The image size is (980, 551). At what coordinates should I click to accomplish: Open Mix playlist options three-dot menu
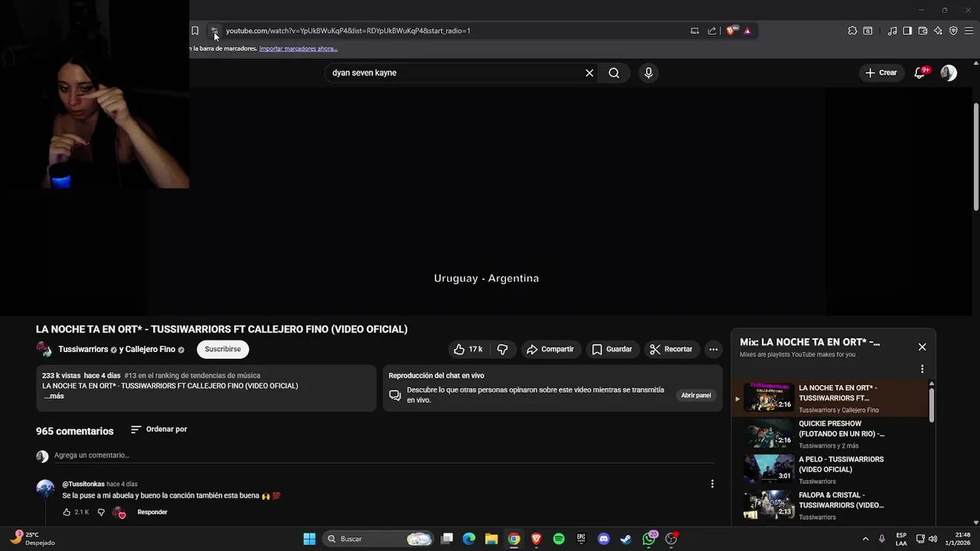922,369
